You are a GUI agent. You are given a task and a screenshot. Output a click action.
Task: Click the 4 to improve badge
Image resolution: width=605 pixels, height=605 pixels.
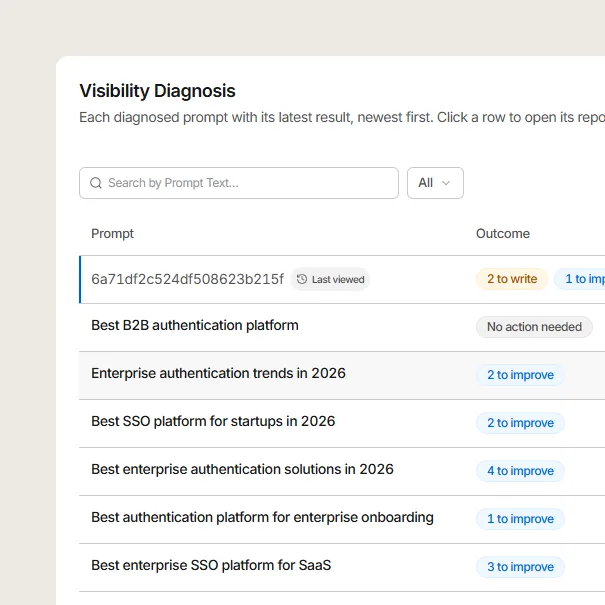point(520,471)
